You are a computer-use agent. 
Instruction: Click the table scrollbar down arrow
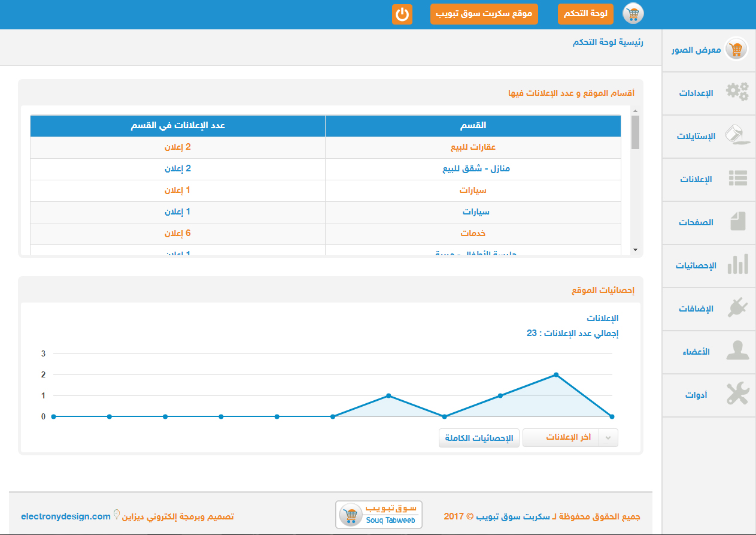click(x=635, y=249)
